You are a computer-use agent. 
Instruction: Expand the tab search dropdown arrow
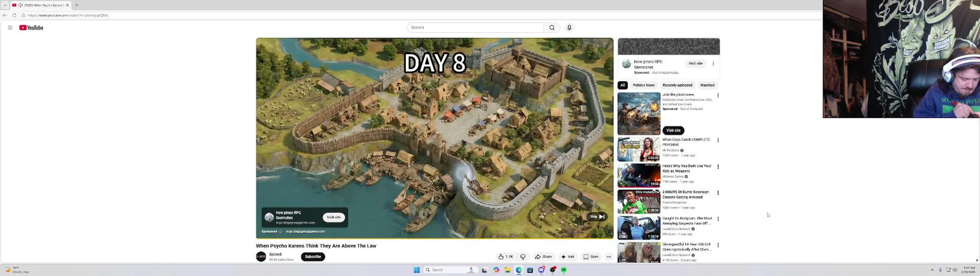pos(5,5)
